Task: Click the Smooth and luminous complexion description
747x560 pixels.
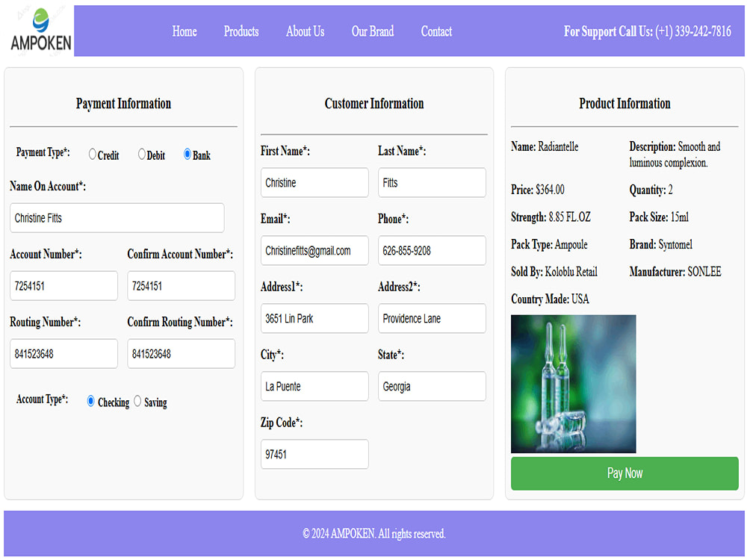Action: (x=675, y=155)
